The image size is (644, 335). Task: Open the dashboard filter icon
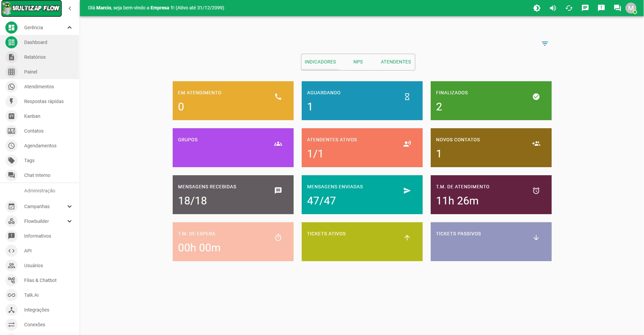click(545, 44)
